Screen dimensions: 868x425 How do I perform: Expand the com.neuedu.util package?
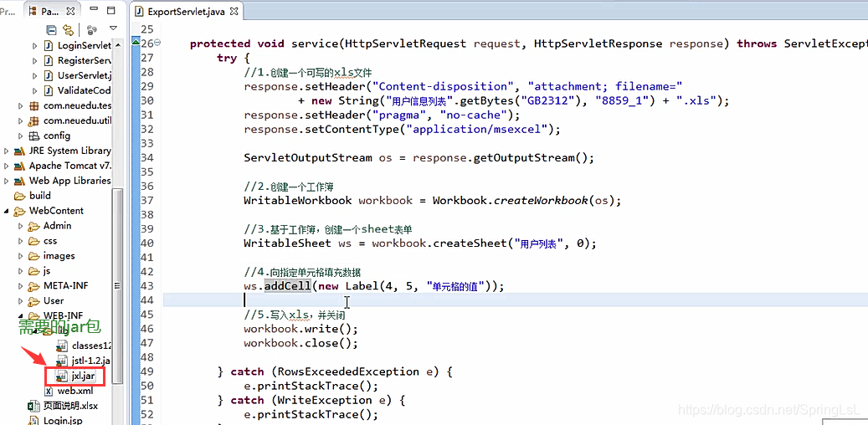[x=20, y=120]
